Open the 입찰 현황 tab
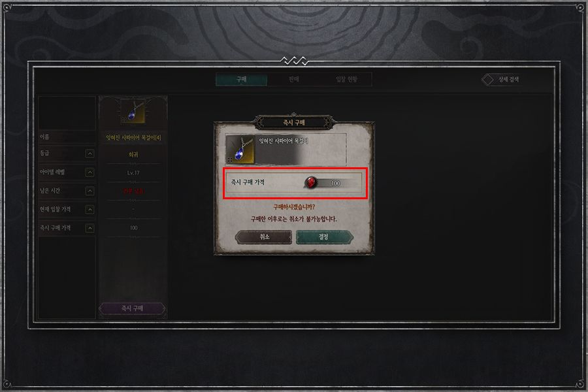 point(346,79)
